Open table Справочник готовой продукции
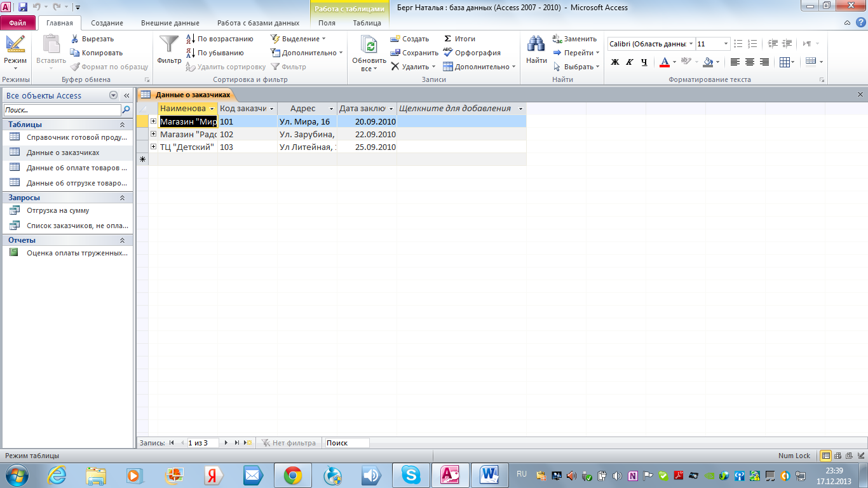868x488 pixels. (68, 137)
